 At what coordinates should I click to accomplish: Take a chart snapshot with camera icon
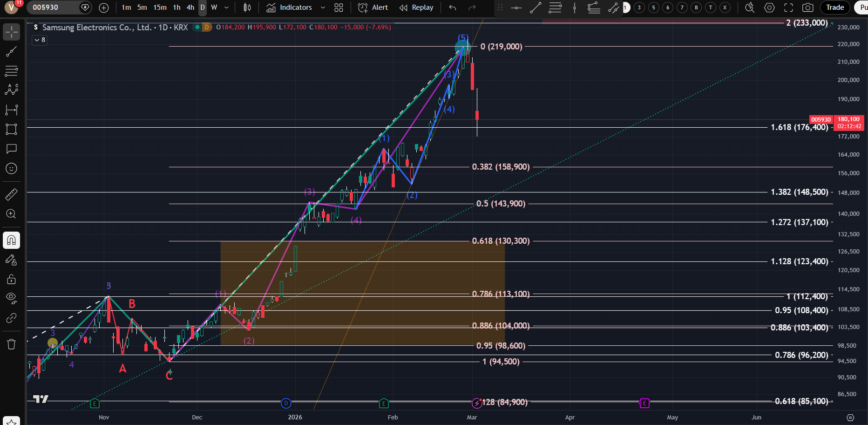point(808,7)
